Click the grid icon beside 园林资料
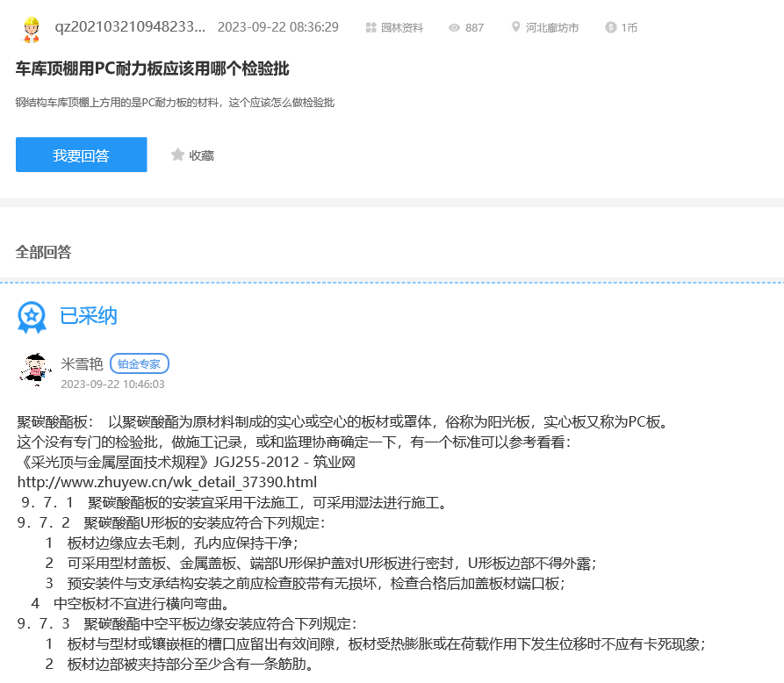Screen dimensions: 784x683 370,28
